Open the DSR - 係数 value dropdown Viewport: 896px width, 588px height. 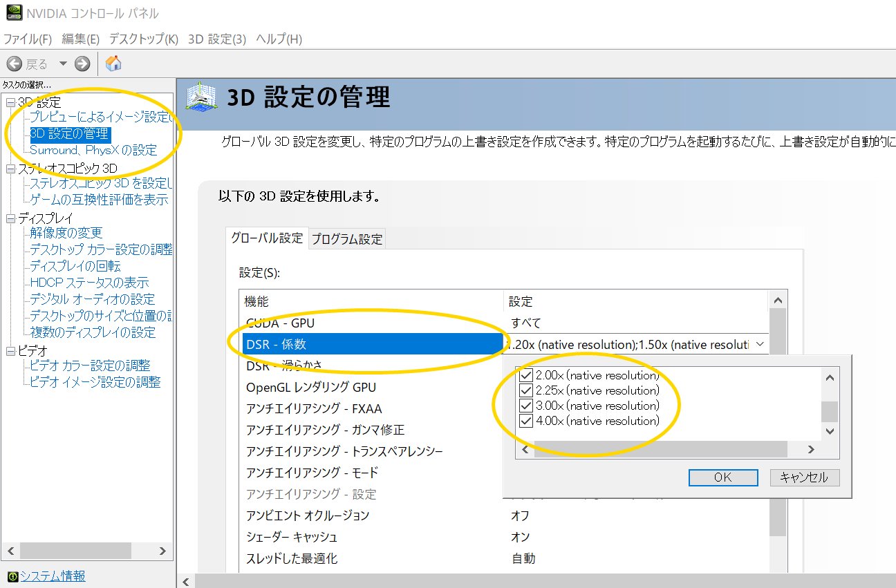[x=760, y=344]
